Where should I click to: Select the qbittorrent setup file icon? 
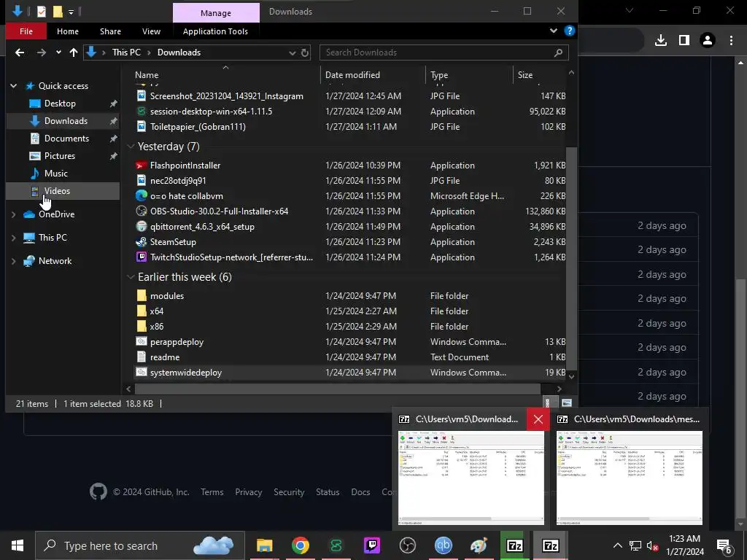141,227
